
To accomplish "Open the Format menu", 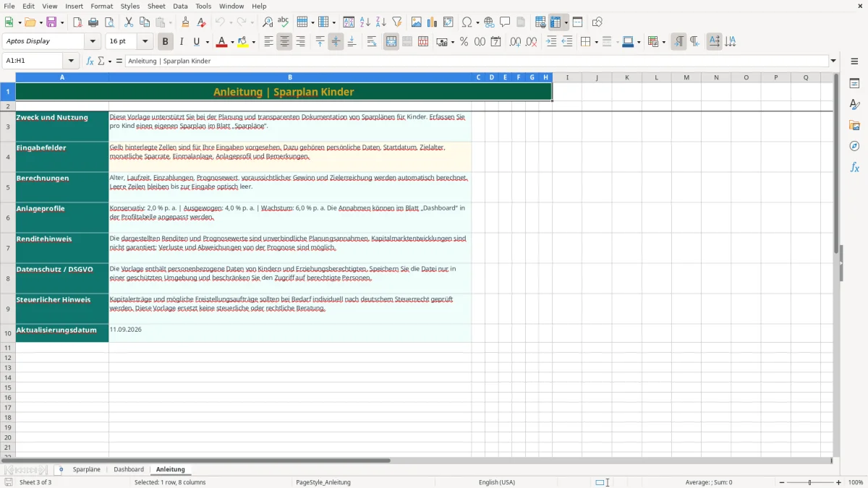I will pyautogui.click(x=102, y=6).
